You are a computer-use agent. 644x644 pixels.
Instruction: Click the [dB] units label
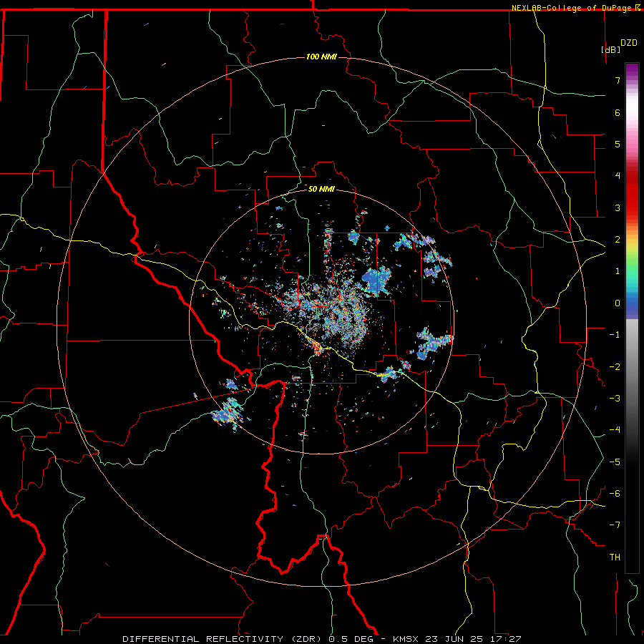[611, 49]
